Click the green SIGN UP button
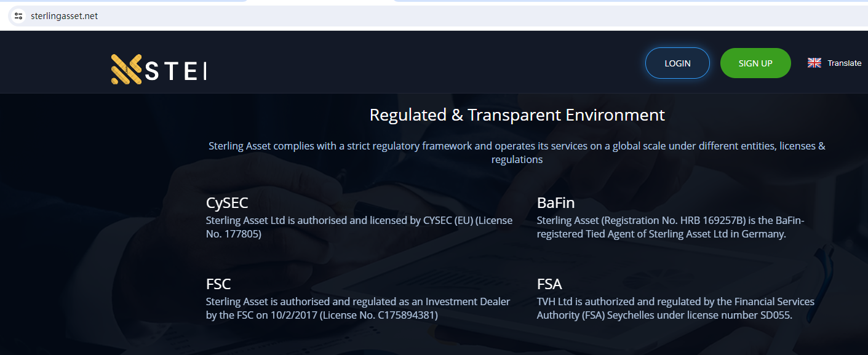 [x=755, y=63]
